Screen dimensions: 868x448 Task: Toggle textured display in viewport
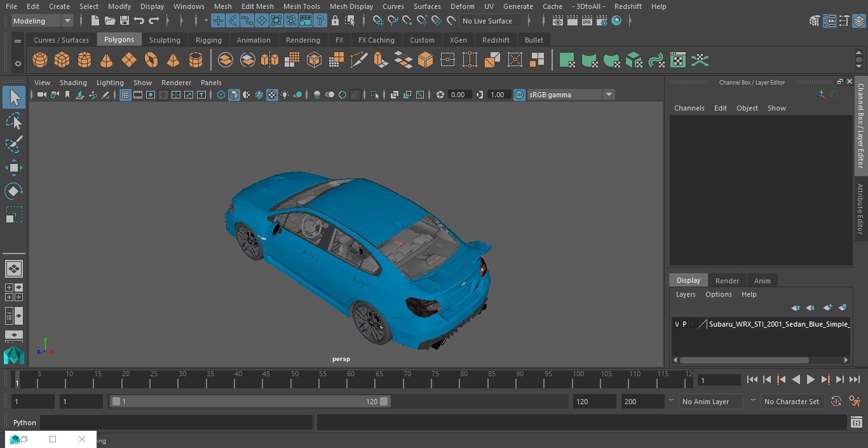pos(272,95)
